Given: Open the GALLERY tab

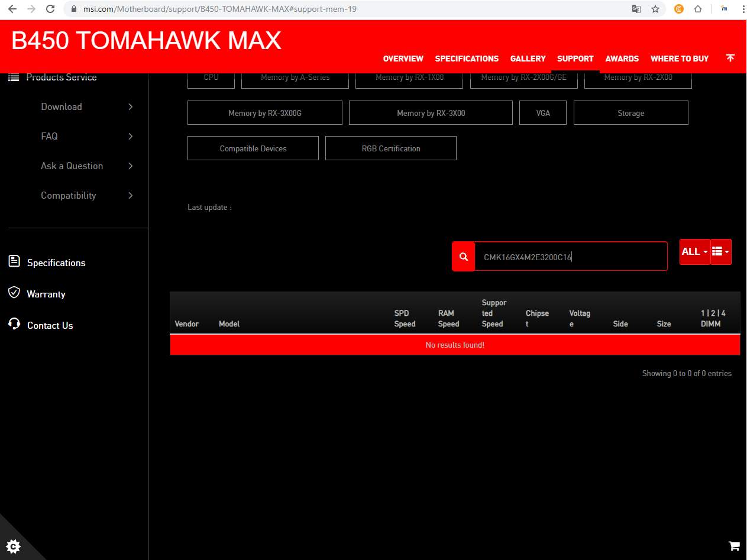Looking at the screenshot, I should (x=528, y=59).
